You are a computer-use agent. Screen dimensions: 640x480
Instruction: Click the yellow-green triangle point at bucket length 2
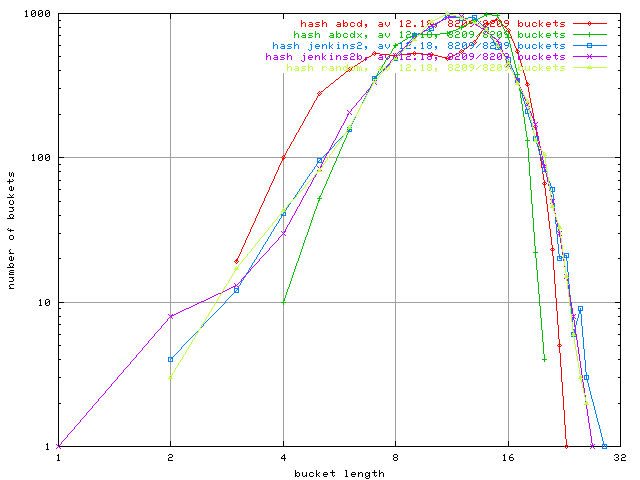[171, 378]
